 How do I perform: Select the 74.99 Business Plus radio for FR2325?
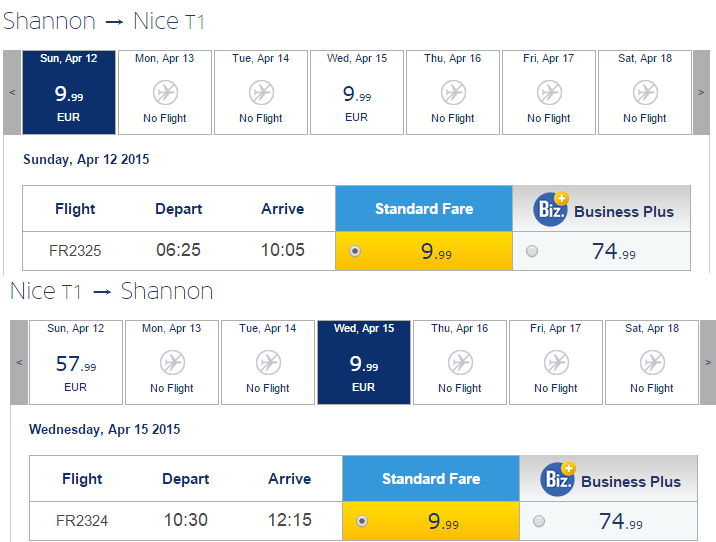[x=532, y=251]
